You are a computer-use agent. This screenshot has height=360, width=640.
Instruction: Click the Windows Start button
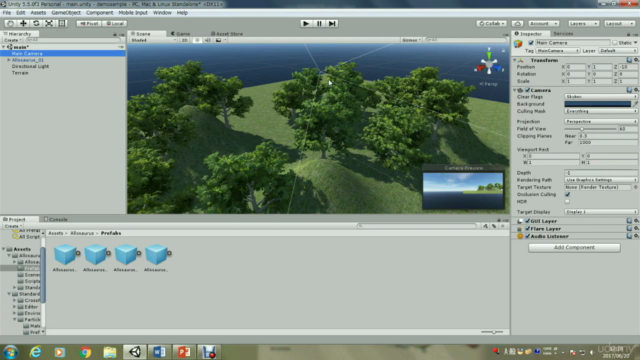coord(11,352)
